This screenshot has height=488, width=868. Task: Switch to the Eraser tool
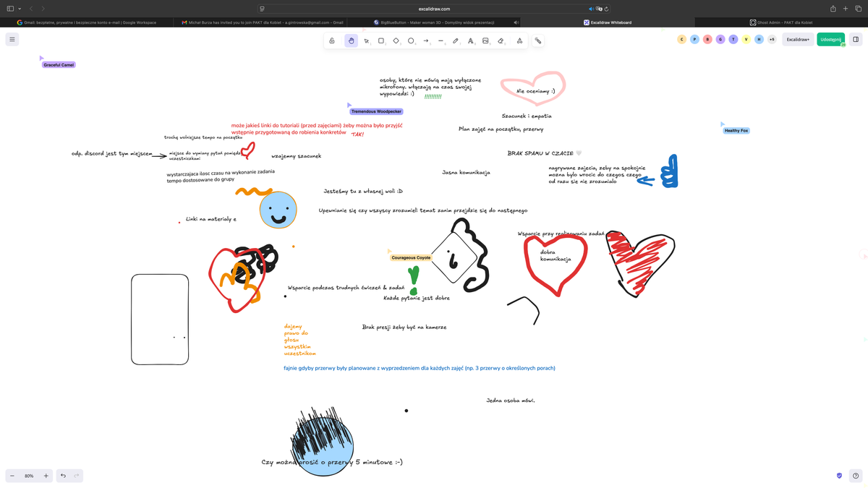tap(501, 41)
